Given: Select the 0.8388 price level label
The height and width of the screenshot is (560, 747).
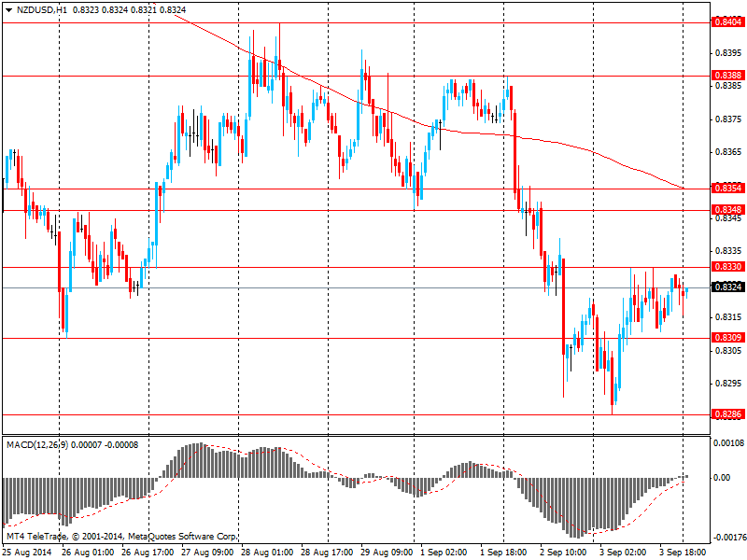Looking at the screenshot, I should click(728, 76).
